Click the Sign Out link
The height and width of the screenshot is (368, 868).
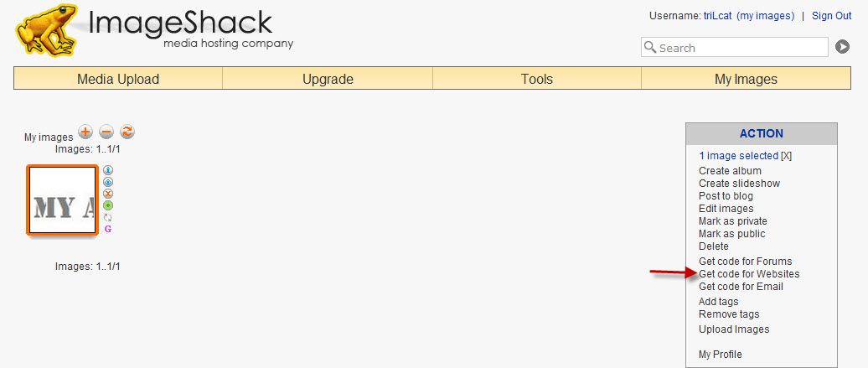click(x=831, y=16)
